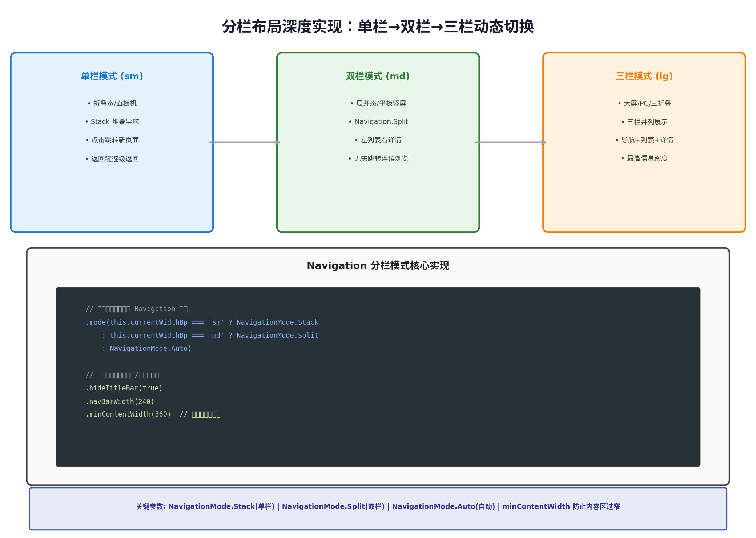Click the bullet '返回键逐级返回'
Image resolution: width=756 pixels, height=538 pixels.
[x=112, y=159]
